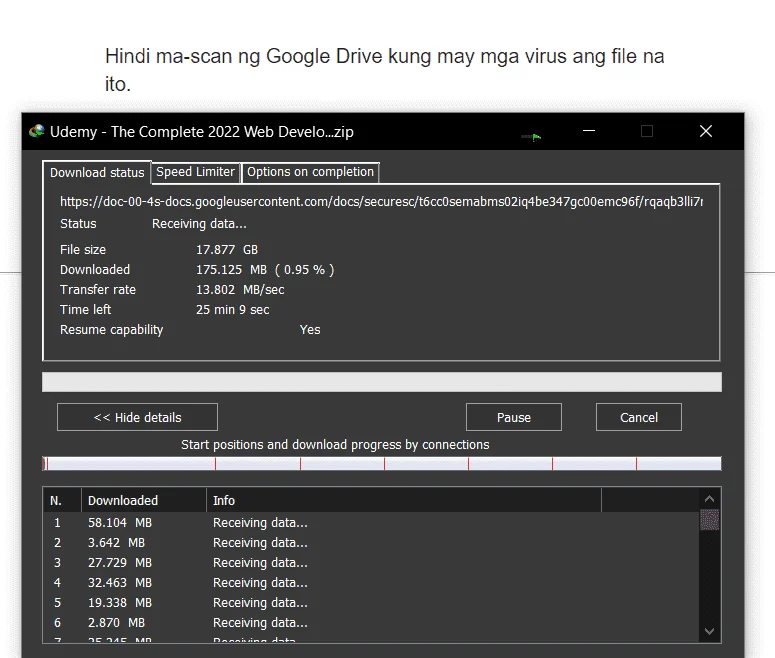This screenshot has width=775, height=658.
Task: Click the Hide details button
Action: pos(137,417)
